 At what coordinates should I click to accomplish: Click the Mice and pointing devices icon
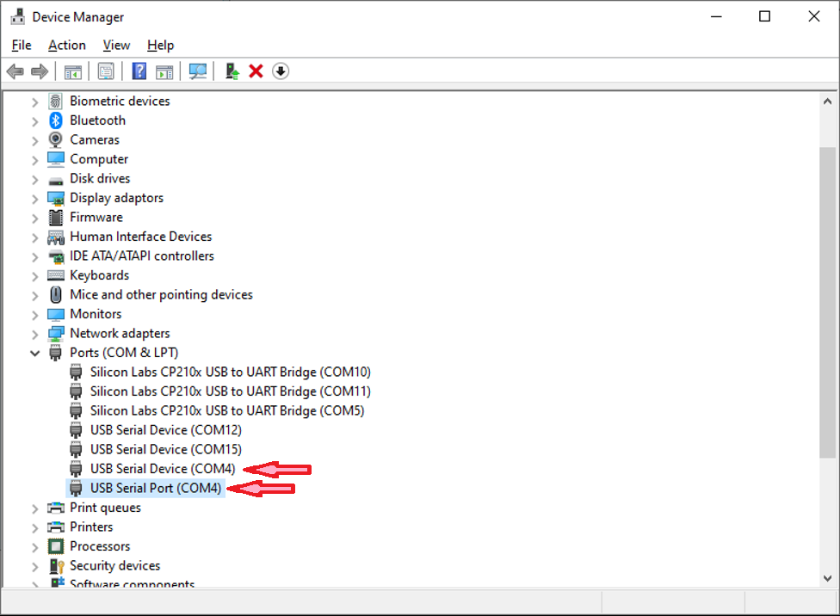56,294
